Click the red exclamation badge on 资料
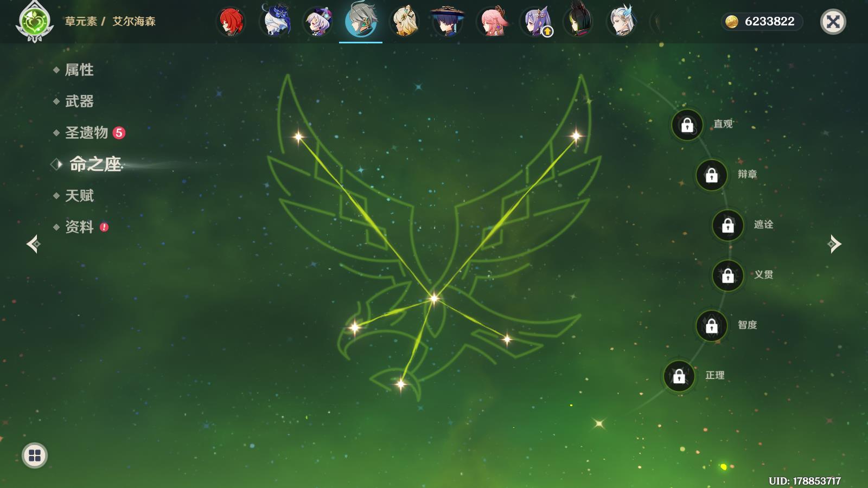This screenshot has height=488, width=868. pos(104,227)
